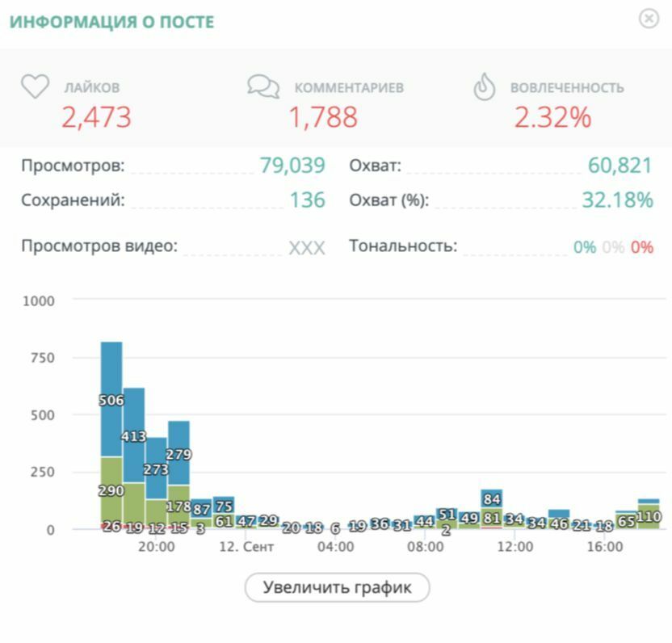Click the video views XXX placeholder
The image size is (672, 643).
click(x=307, y=247)
